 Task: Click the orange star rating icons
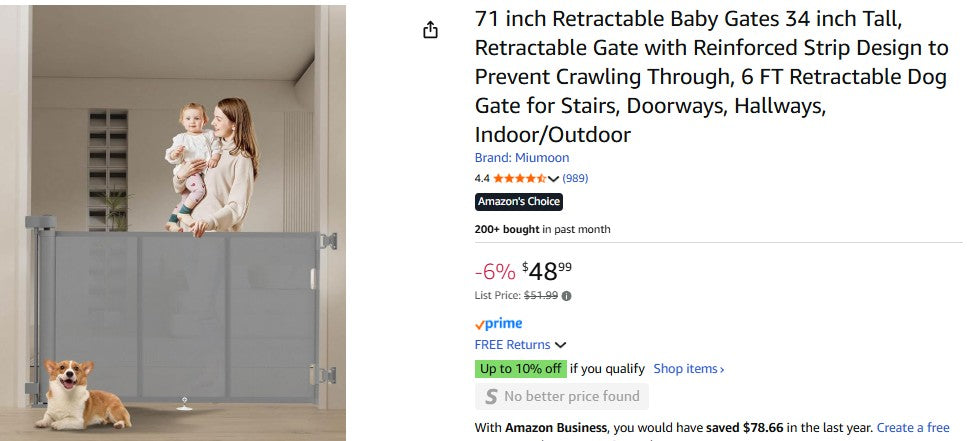click(x=519, y=179)
